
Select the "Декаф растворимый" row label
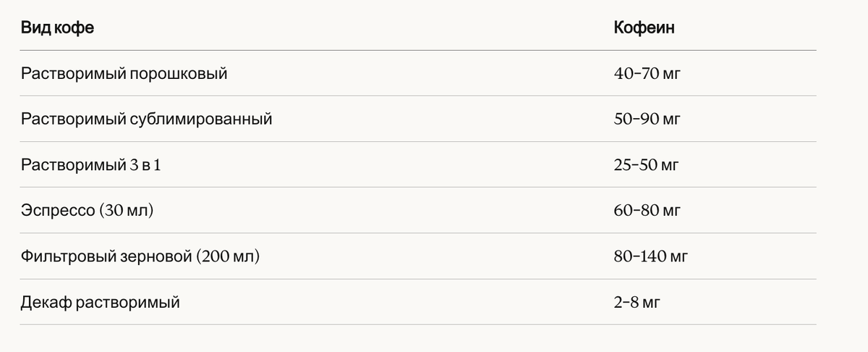(101, 302)
